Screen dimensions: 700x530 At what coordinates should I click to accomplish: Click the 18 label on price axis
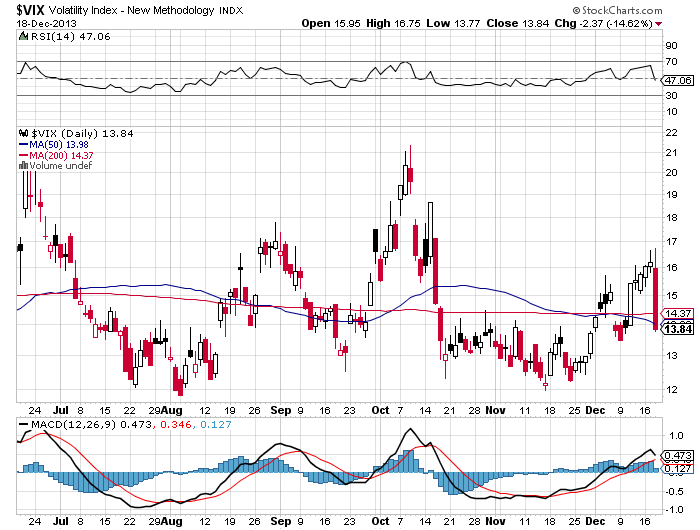tap(671, 218)
